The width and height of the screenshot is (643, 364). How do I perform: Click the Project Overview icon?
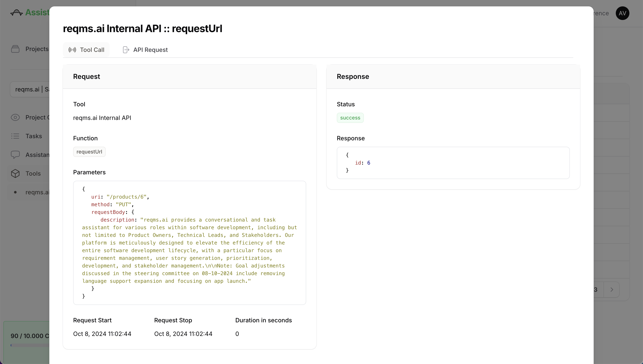(x=15, y=117)
